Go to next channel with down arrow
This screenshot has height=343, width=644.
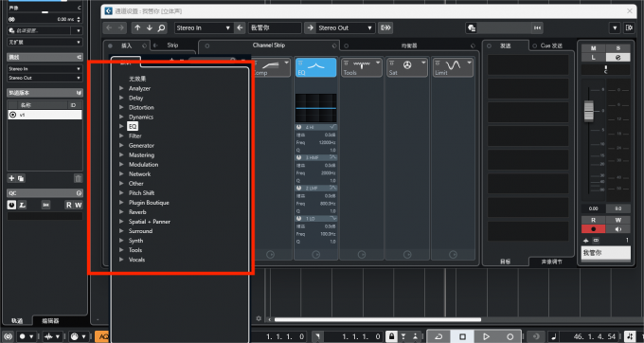click(x=149, y=27)
